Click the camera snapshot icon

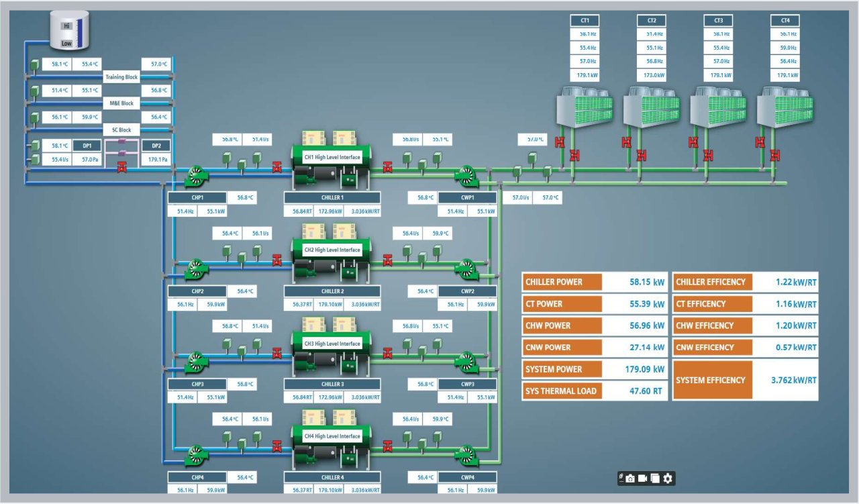click(630, 478)
